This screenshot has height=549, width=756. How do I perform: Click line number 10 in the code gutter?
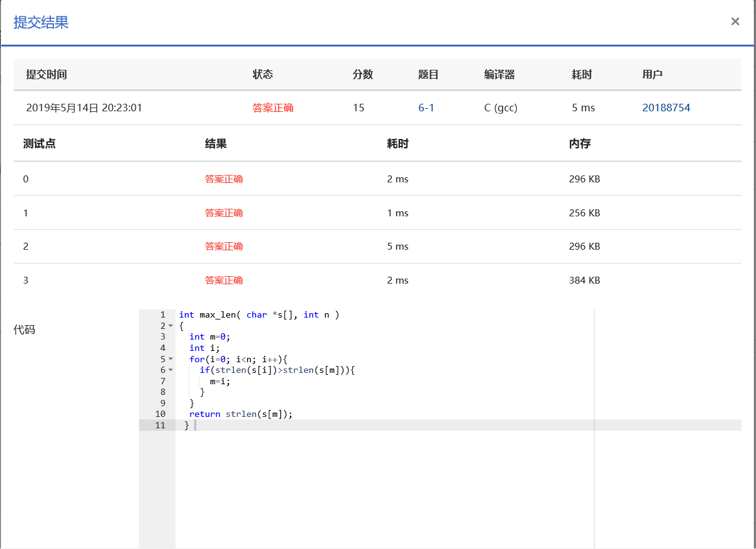pos(160,414)
